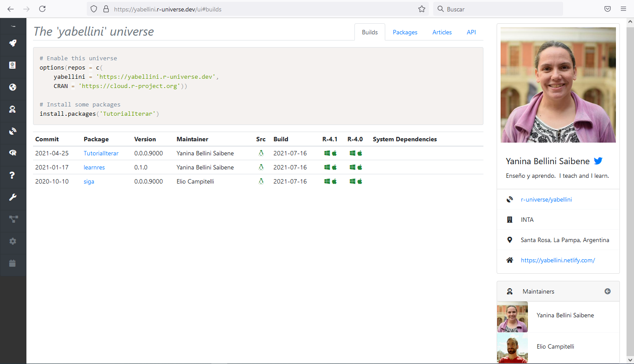Bookmark this page with the star icon
The width and height of the screenshot is (634, 364).
pyautogui.click(x=421, y=9)
